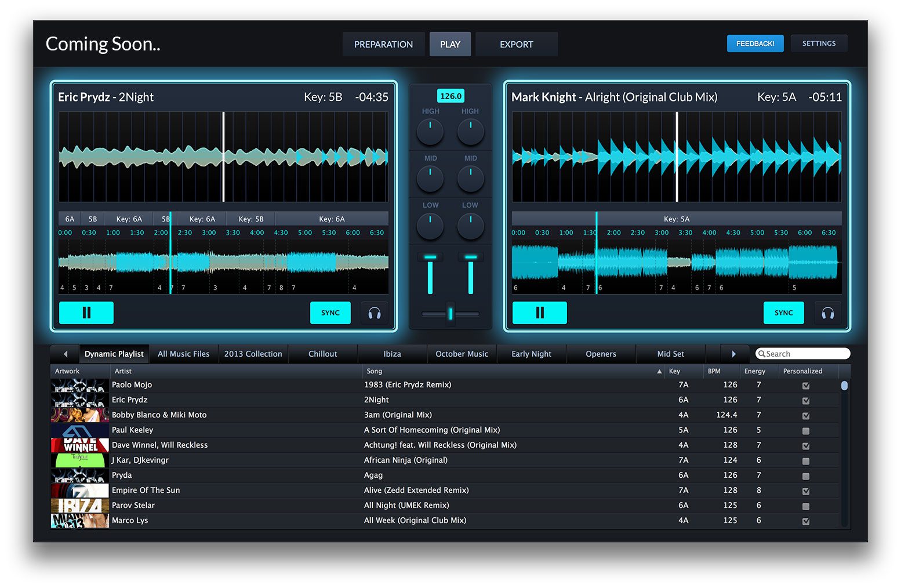
Task: Open the Ibiza playlist tab
Action: 392,354
